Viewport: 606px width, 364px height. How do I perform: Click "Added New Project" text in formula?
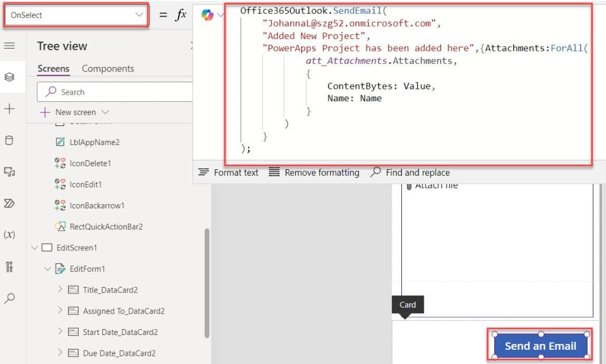coord(314,36)
